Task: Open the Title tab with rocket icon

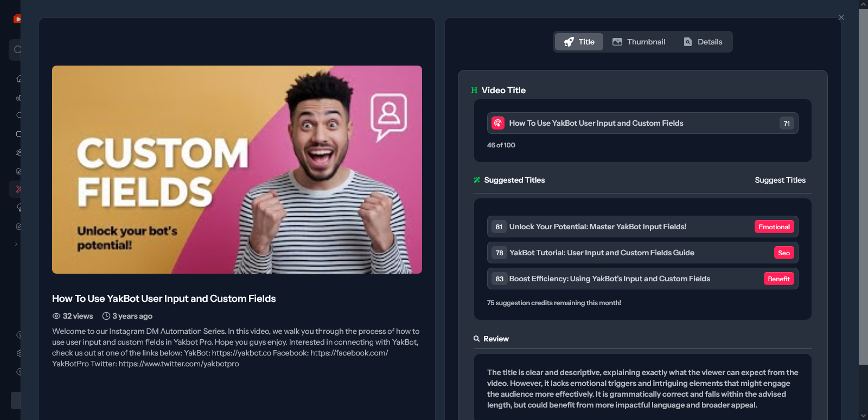Action: pos(579,42)
